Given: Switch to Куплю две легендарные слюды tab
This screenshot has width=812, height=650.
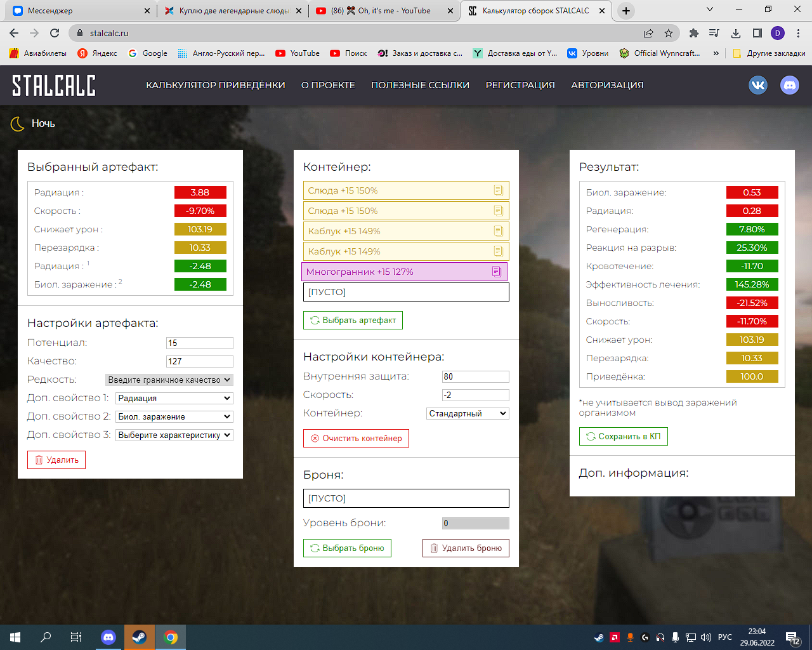Looking at the screenshot, I should point(232,11).
